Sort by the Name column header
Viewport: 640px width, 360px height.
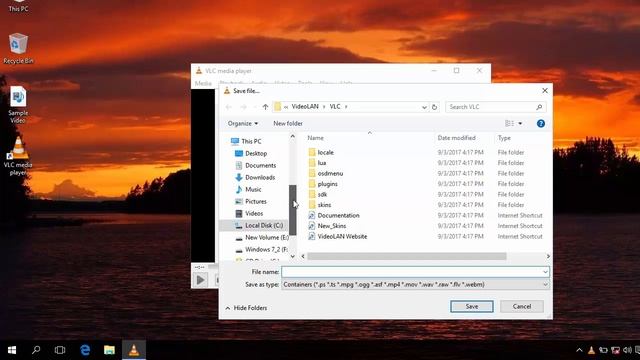pyautogui.click(x=316, y=138)
